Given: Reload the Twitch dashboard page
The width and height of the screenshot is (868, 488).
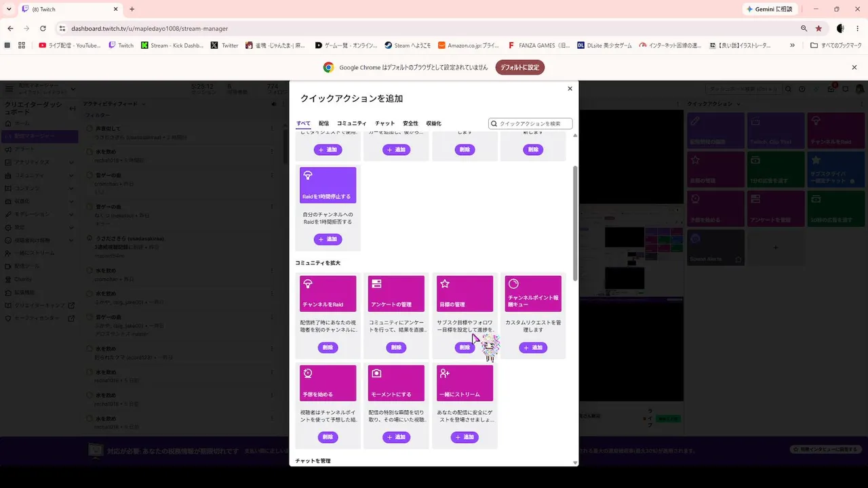Looking at the screenshot, I should click(43, 28).
